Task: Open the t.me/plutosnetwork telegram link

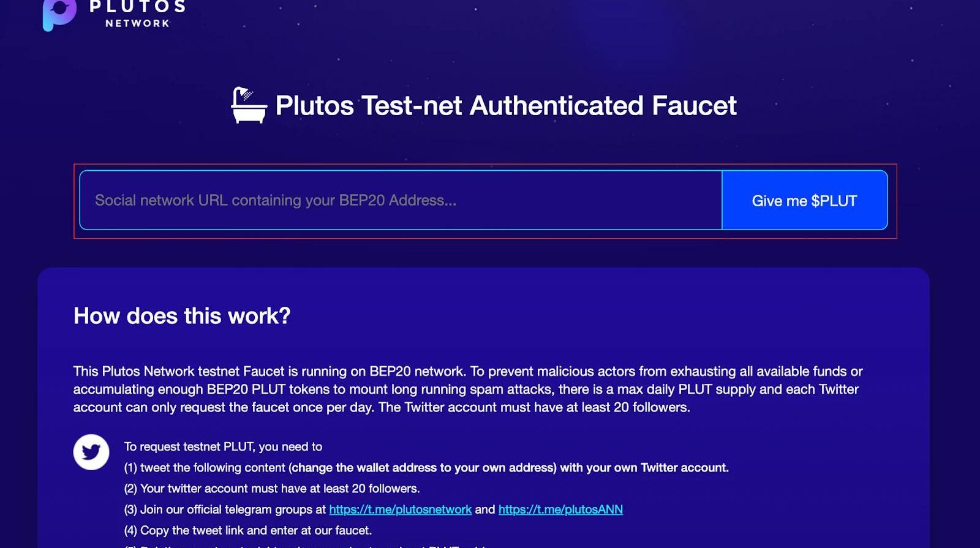Action: [x=400, y=509]
